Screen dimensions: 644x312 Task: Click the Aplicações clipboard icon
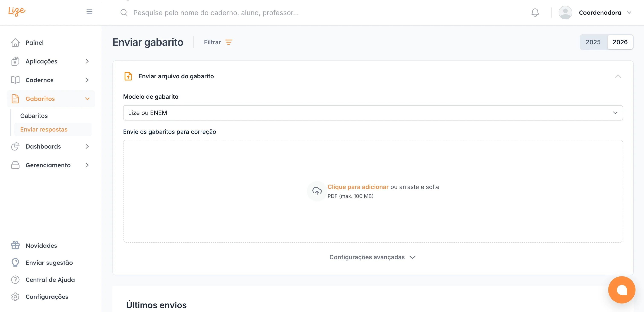(x=15, y=61)
